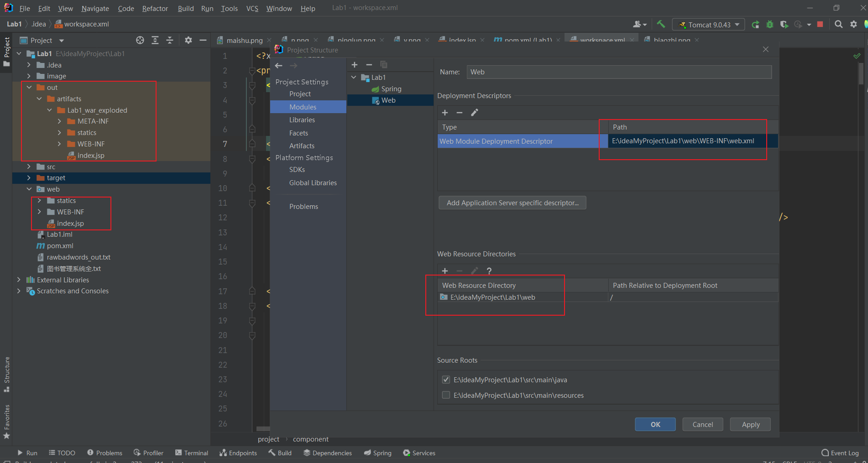The image size is (868, 463).
Task: Start debugging with the bug icon
Action: tap(770, 24)
